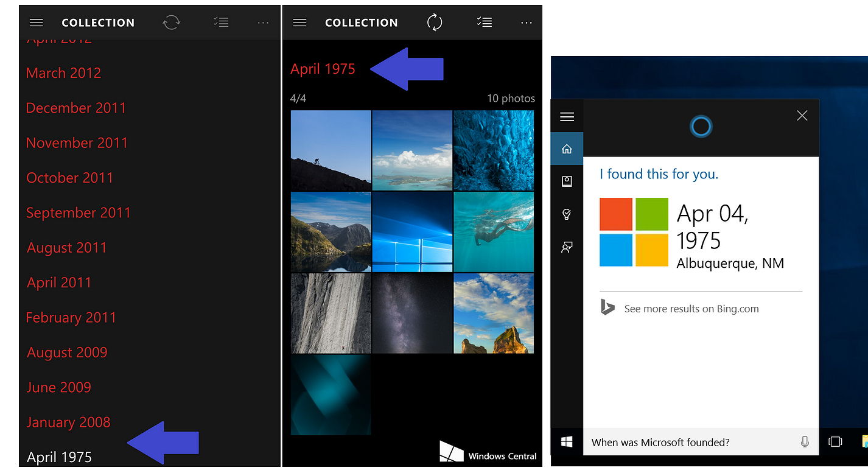Screen dimensions: 868x473
Task: Tap the sync icon in left Collection header
Action: pos(172,23)
